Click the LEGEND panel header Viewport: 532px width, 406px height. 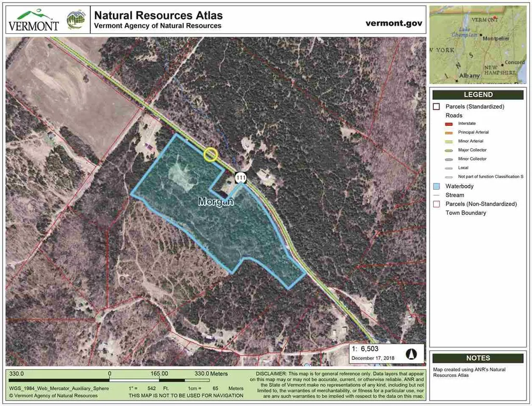478,95
